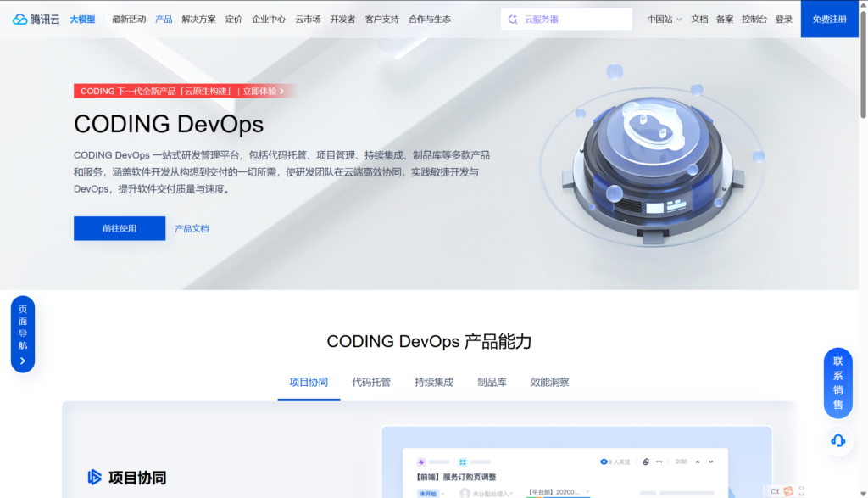The height and width of the screenshot is (498, 868).
Task: Click the 免费注册 button
Action: [829, 20]
